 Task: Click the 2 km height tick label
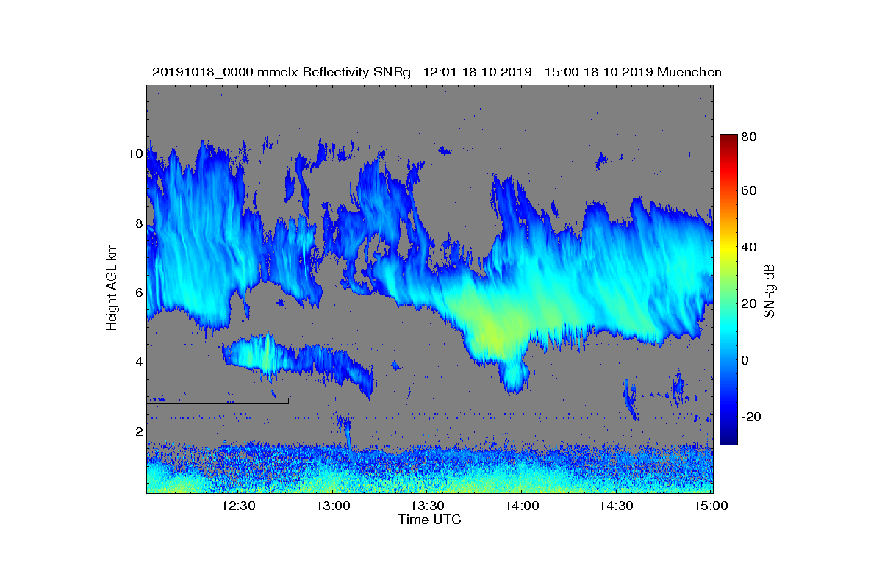[x=138, y=431]
